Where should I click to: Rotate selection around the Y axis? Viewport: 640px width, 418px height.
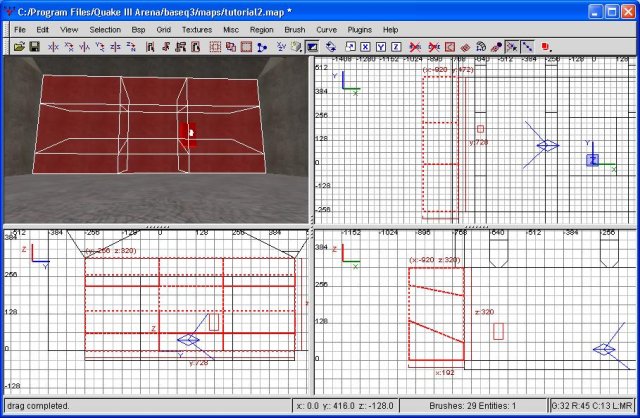pos(100,47)
